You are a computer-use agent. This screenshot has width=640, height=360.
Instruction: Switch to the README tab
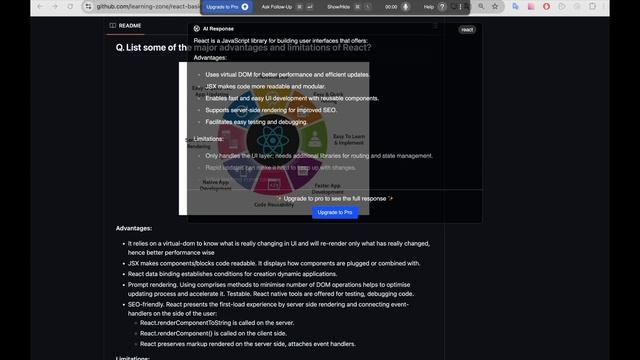coord(125,26)
